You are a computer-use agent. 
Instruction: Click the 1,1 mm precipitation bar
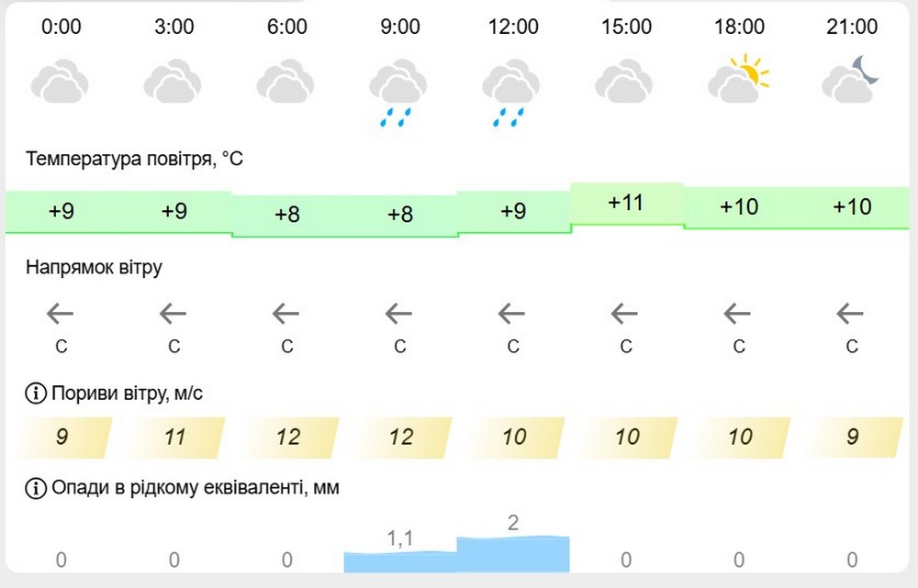pyautogui.click(x=400, y=561)
